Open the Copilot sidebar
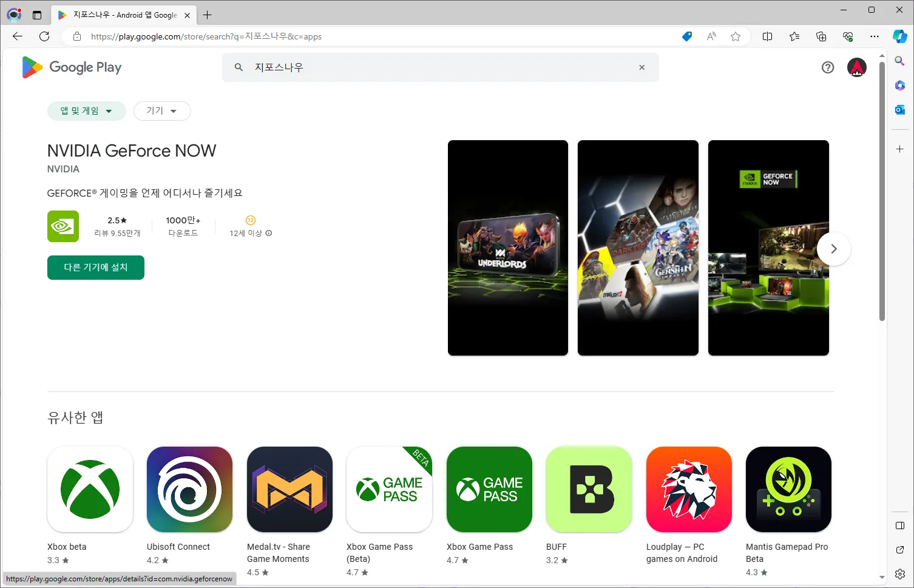 point(900,36)
